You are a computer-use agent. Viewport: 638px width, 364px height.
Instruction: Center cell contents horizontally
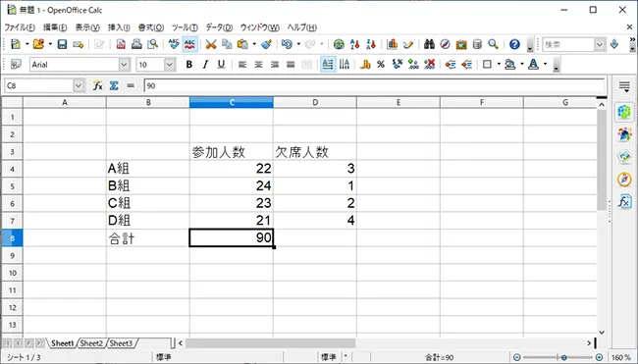(258, 64)
